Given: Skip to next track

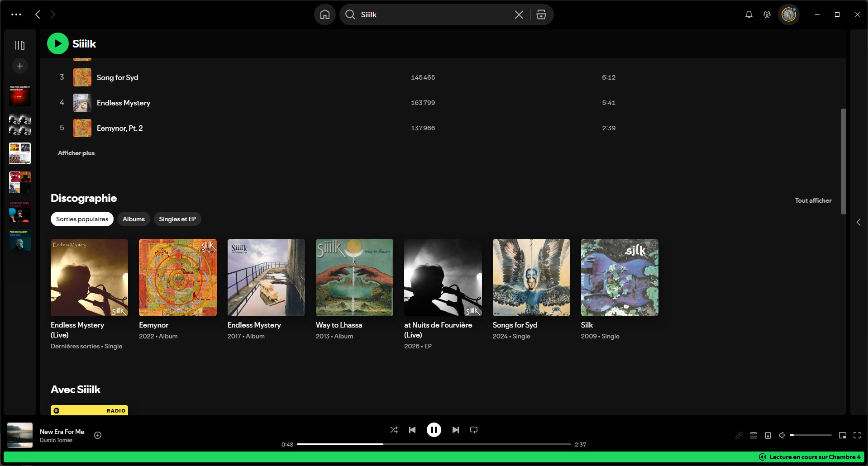Looking at the screenshot, I should click(x=456, y=430).
